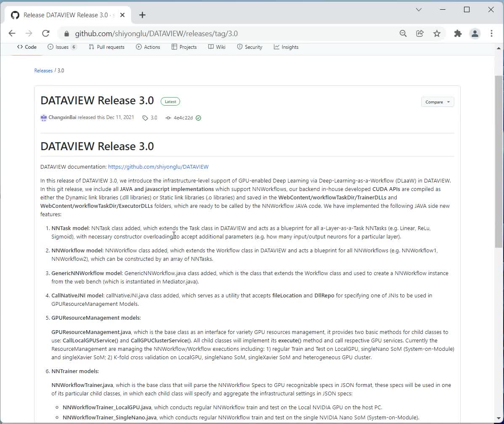
Task: Open Chrome three-dot menu
Action: [491, 33]
